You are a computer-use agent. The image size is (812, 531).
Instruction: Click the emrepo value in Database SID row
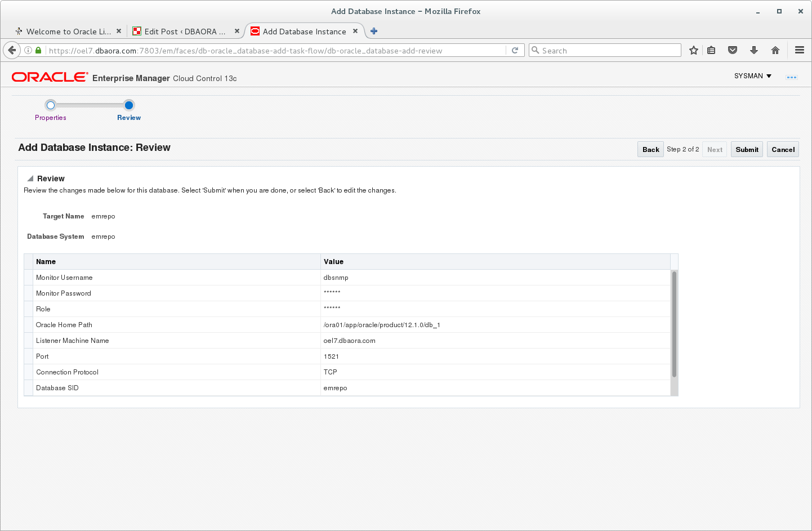(336, 388)
